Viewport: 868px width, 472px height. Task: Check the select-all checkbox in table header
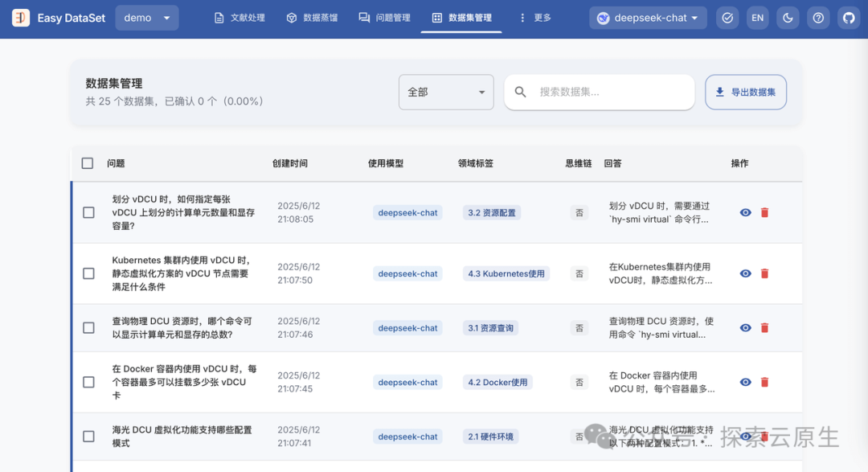tap(88, 162)
